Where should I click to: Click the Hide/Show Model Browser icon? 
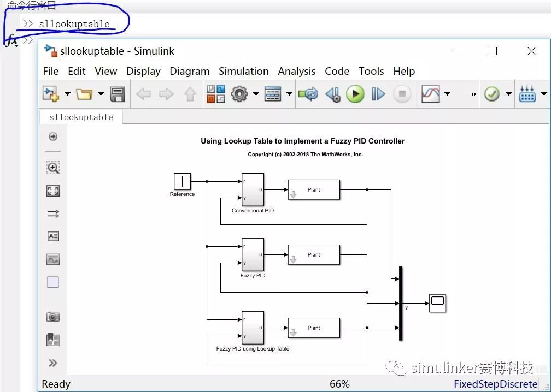click(x=53, y=136)
